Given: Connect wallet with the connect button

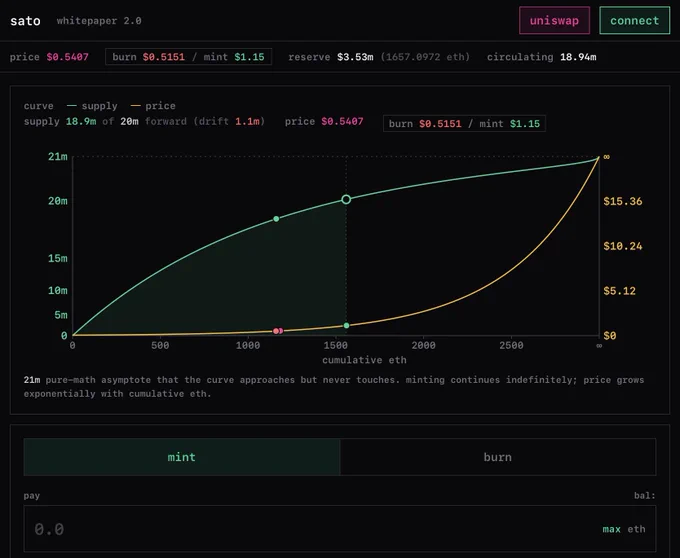Looking at the screenshot, I should click(x=634, y=20).
